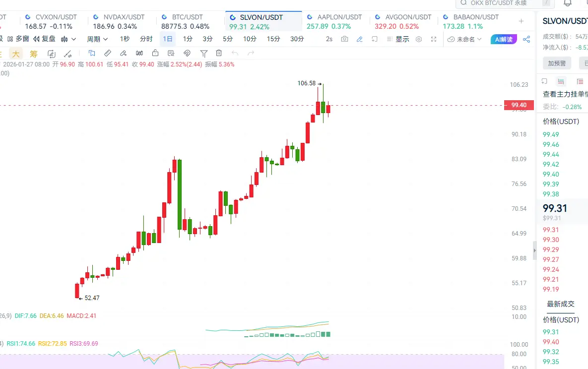Open the AAPLON/USDT tab

[x=334, y=22]
